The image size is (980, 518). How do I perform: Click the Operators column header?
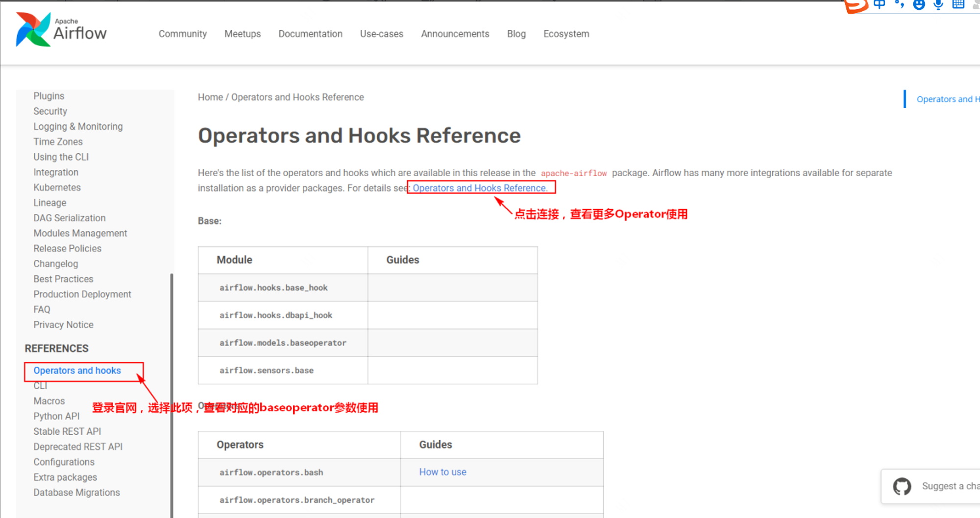coord(299,445)
